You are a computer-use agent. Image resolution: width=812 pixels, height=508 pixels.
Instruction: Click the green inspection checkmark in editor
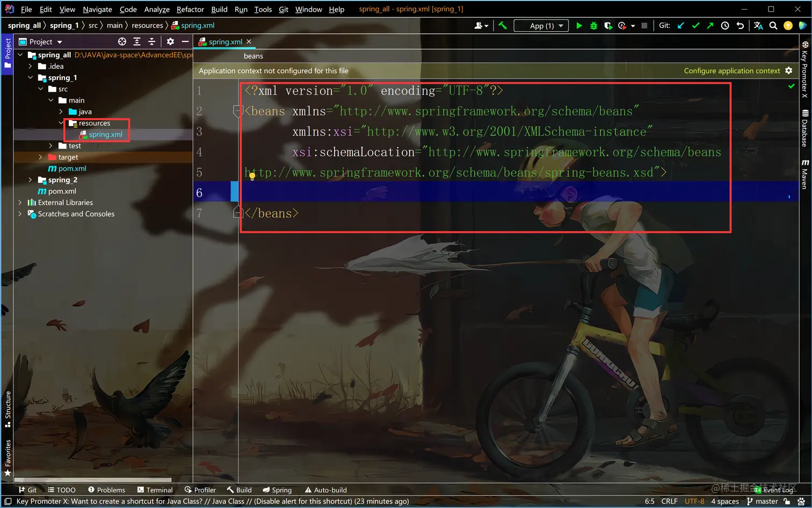click(x=791, y=86)
